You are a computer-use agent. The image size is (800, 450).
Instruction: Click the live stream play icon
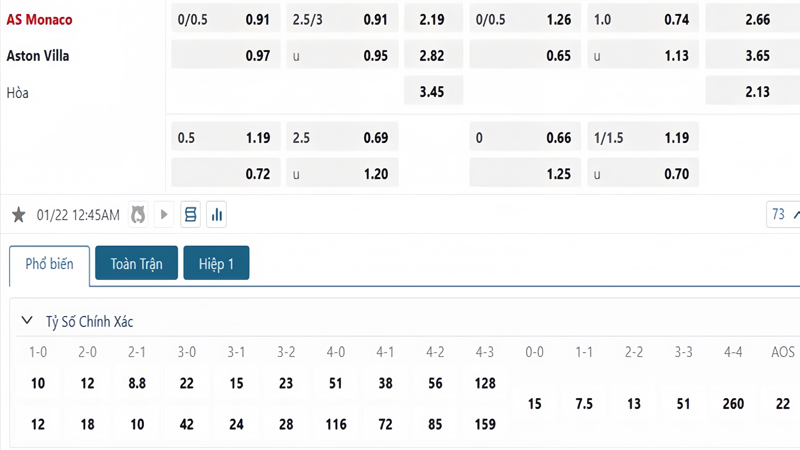(x=164, y=215)
